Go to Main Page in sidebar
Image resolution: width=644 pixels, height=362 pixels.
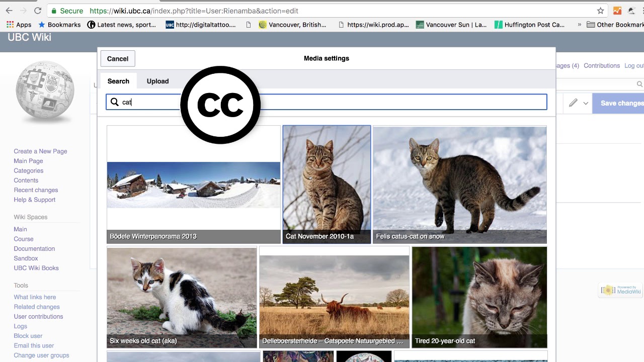point(28,161)
